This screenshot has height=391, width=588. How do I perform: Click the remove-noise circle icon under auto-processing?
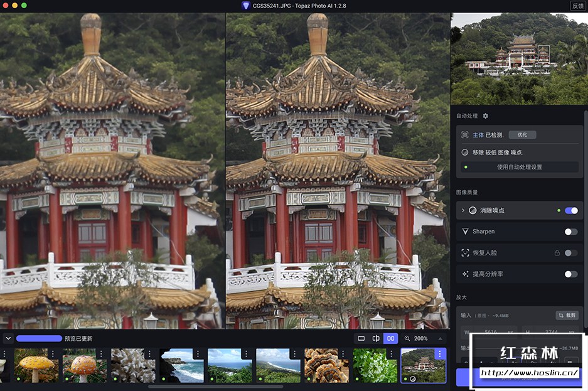pyautogui.click(x=464, y=153)
